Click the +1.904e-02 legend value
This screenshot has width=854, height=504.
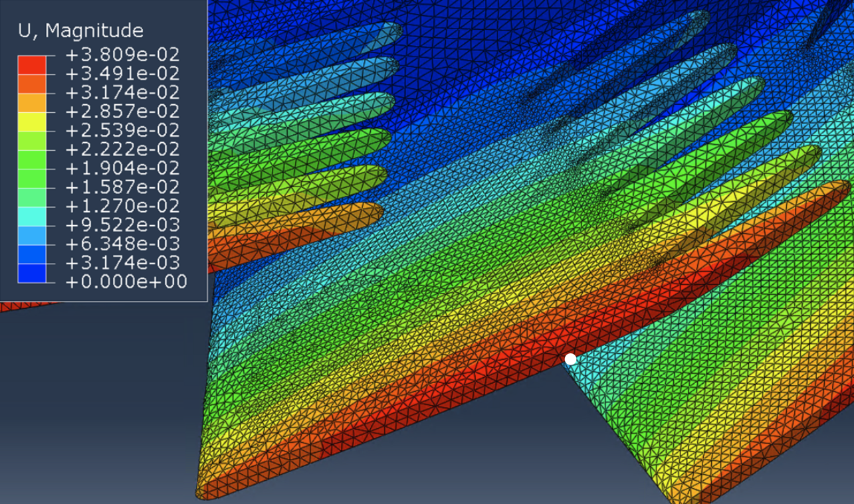[122, 168]
